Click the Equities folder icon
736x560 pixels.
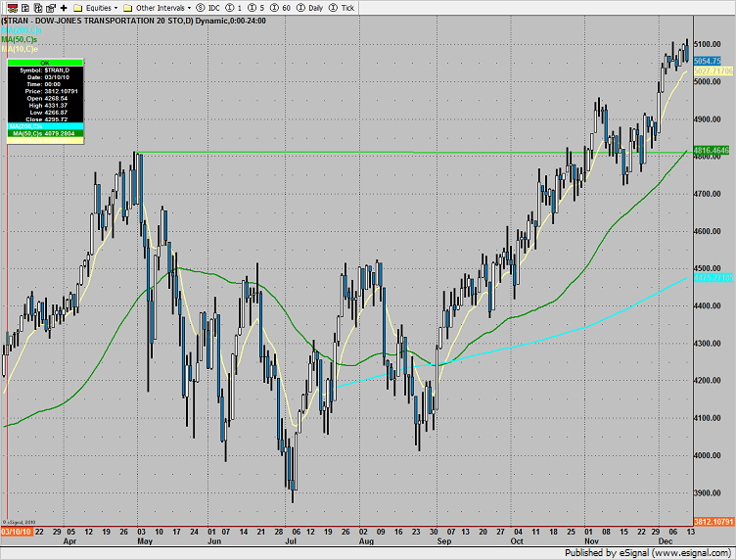[78, 8]
